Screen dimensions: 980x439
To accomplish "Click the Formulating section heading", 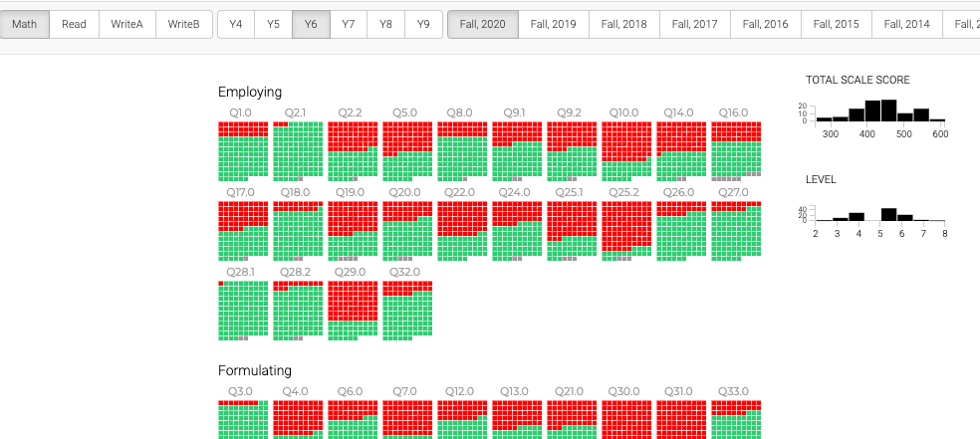I will pos(255,371).
